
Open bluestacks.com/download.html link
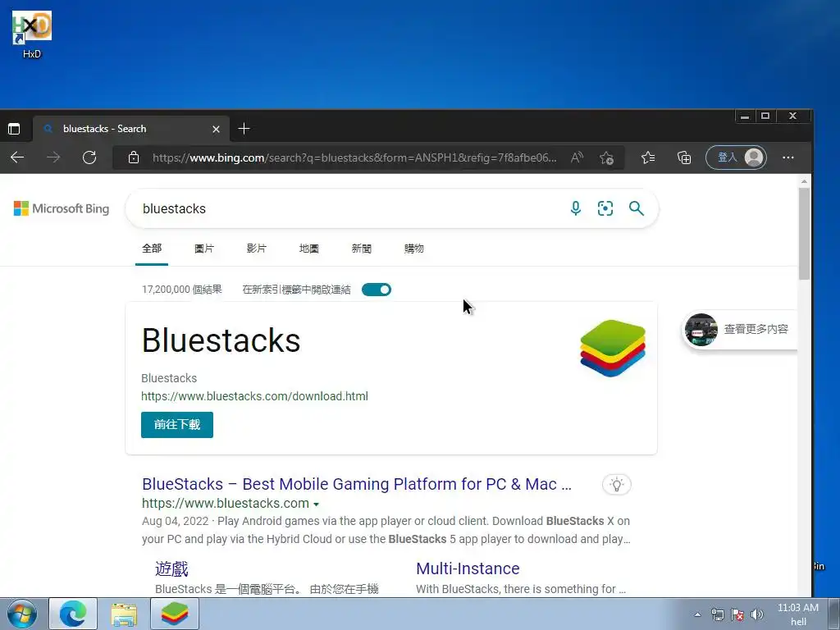click(x=254, y=396)
